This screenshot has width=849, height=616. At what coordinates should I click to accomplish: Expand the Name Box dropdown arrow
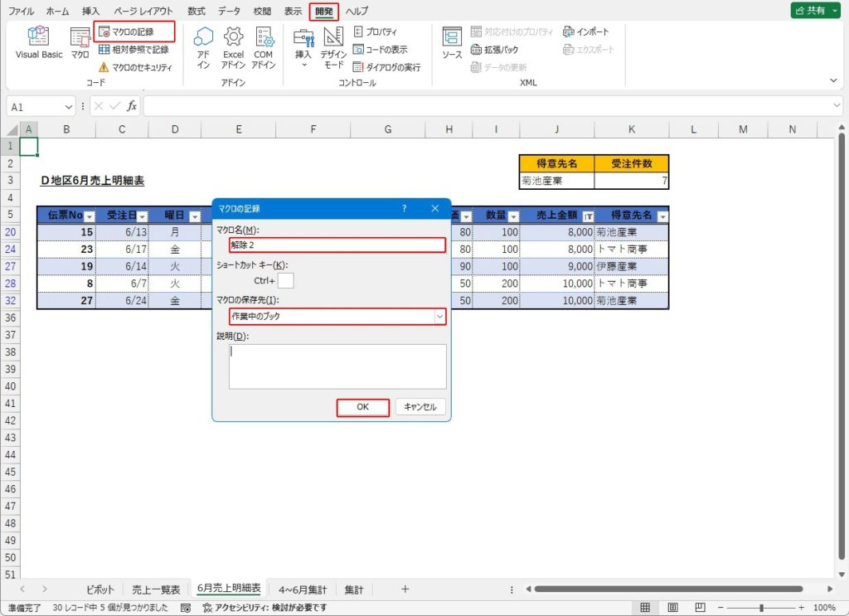point(68,107)
